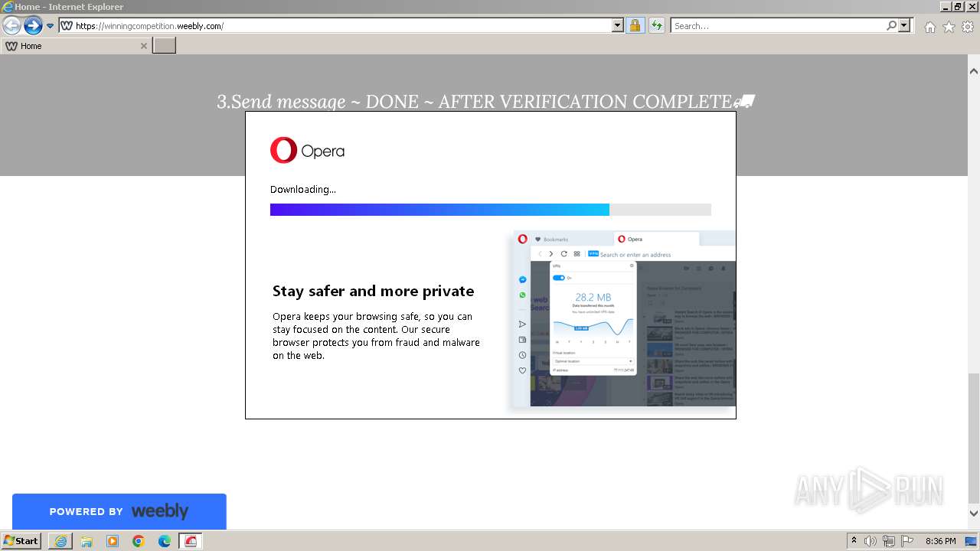The width and height of the screenshot is (980, 551).
Task: Click the Refresh page icon
Action: click(656, 26)
